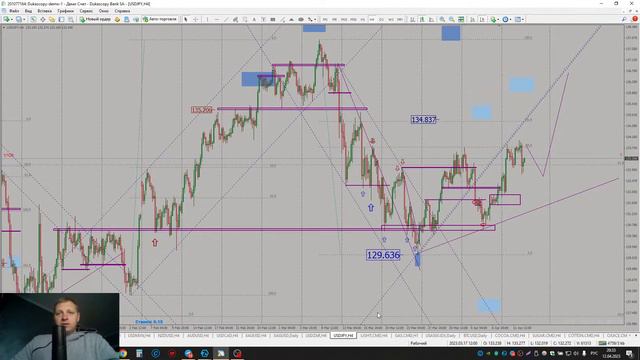Toggle the Auto Scroll chart option
The width and height of the screenshot is (640, 360).
[x=472, y=19]
